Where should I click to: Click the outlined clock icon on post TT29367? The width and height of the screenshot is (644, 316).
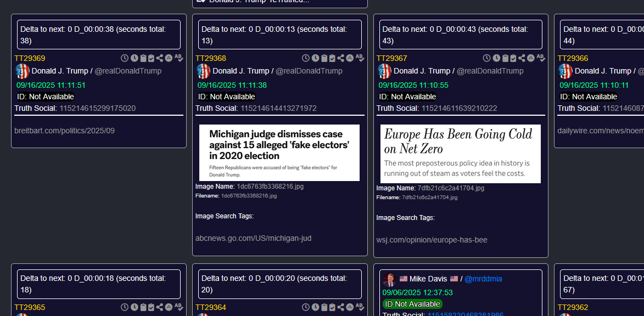(486, 58)
